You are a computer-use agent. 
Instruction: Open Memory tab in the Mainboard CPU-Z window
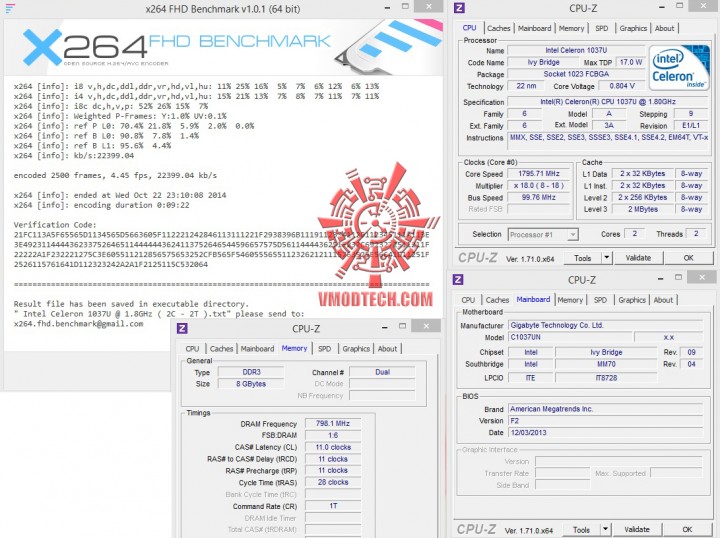point(570,300)
